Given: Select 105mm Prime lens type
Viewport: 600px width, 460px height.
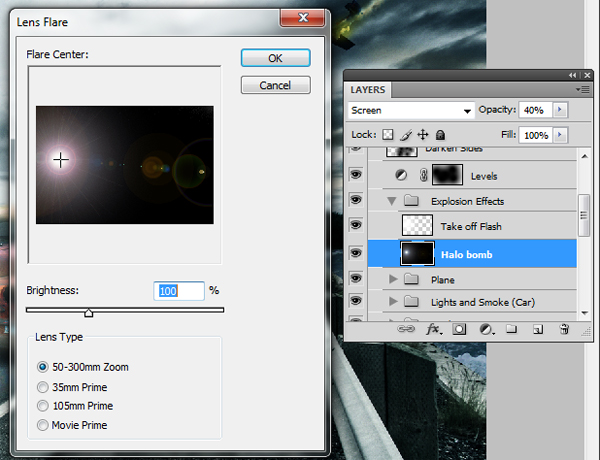Looking at the screenshot, I should click(x=42, y=406).
